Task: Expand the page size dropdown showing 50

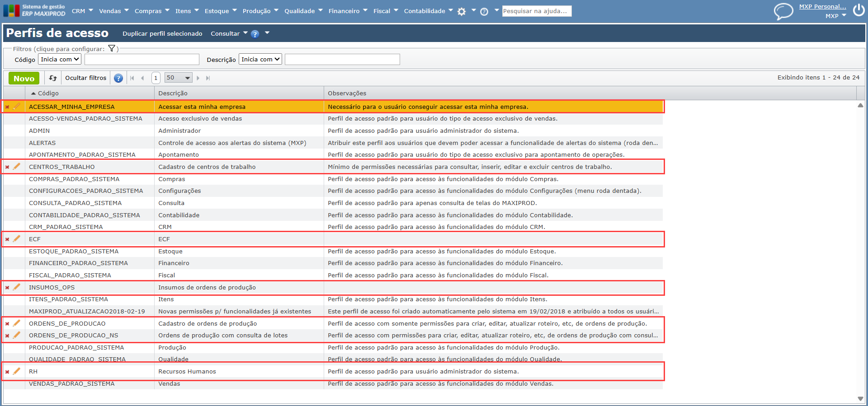Action: click(178, 78)
